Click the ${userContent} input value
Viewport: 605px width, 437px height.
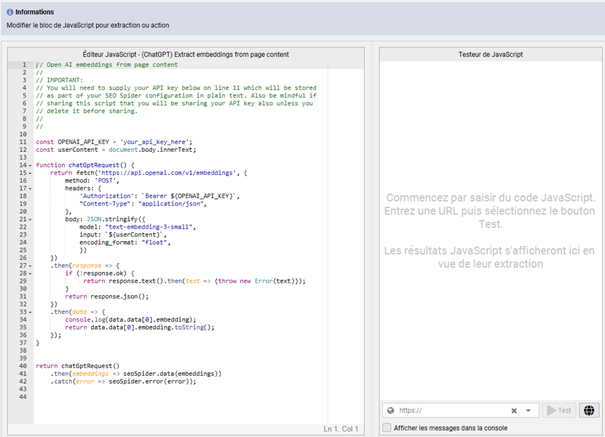(132, 235)
